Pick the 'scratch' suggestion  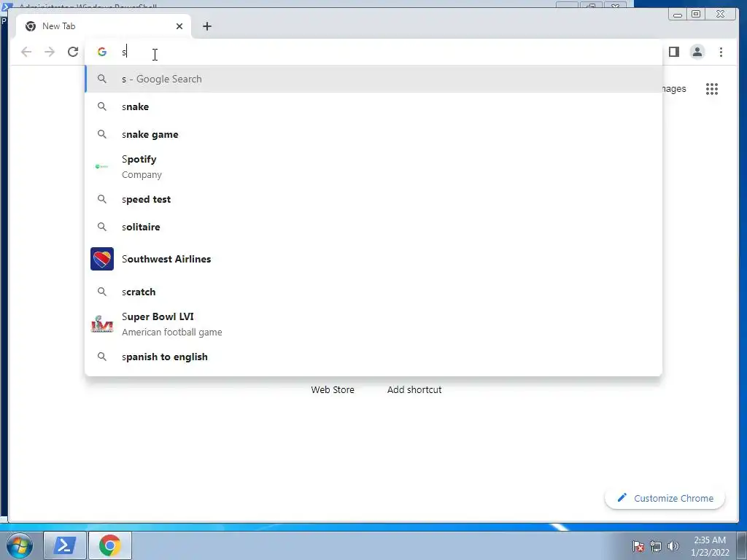374,292
